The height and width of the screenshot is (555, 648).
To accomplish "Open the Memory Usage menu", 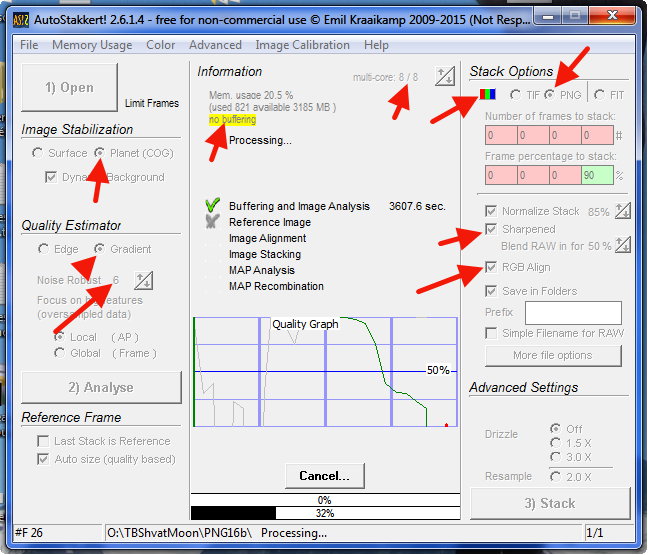I will (x=92, y=45).
